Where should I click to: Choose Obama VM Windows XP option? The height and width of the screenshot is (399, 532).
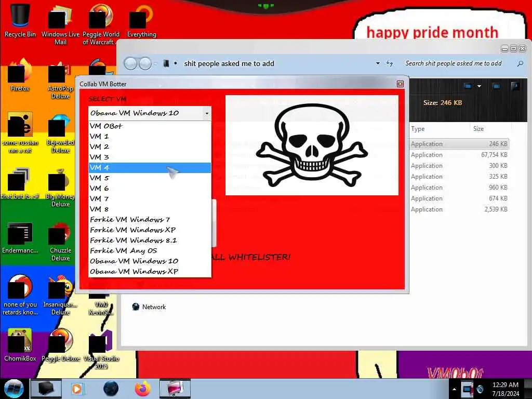(150, 271)
